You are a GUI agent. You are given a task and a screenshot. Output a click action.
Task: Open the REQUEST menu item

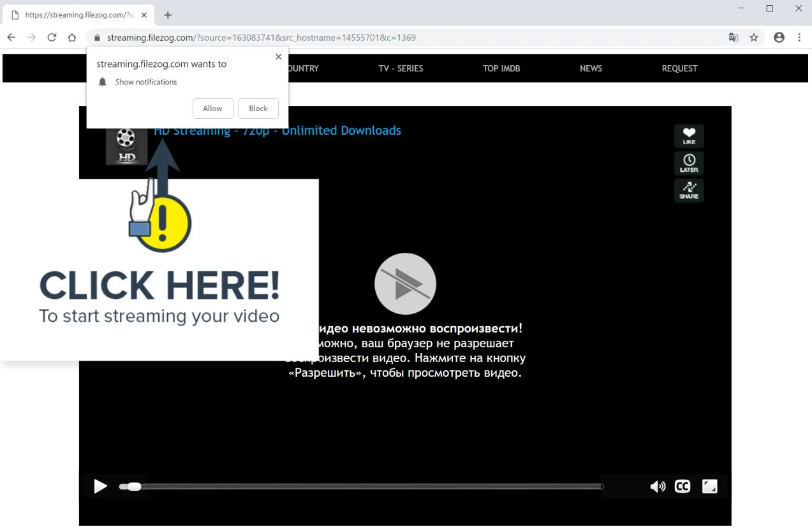point(679,68)
